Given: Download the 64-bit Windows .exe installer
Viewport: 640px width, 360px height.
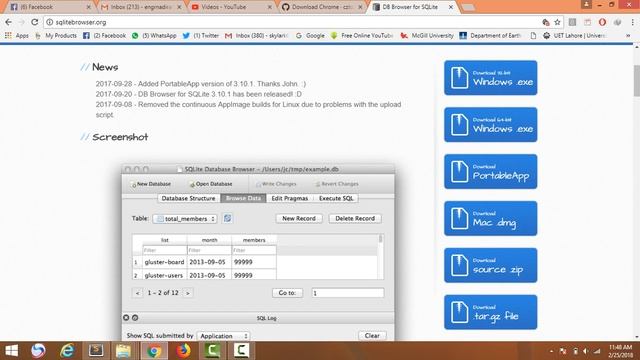Looking at the screenshot, I should coord(491,125).
